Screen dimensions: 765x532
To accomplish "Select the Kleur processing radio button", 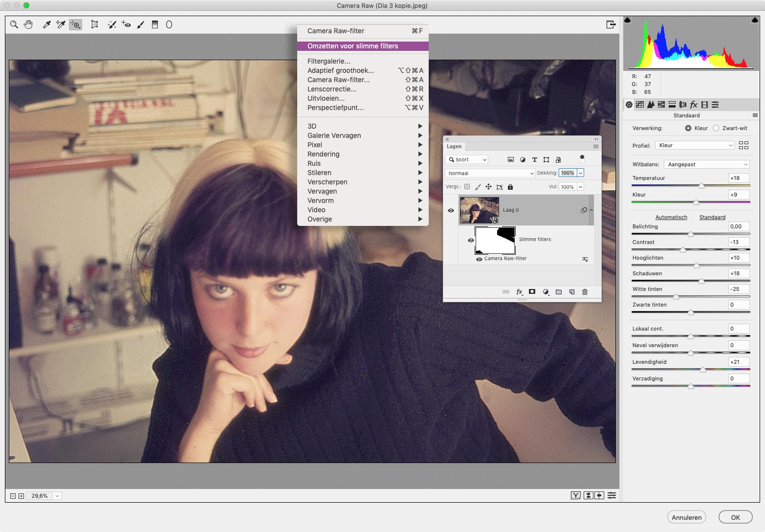I will tap(688, 128).
